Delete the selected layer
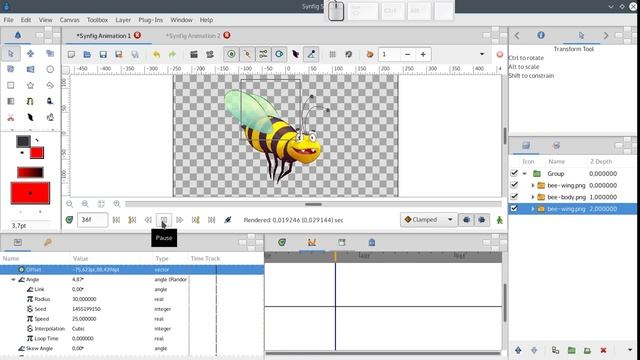 [603, 350]
